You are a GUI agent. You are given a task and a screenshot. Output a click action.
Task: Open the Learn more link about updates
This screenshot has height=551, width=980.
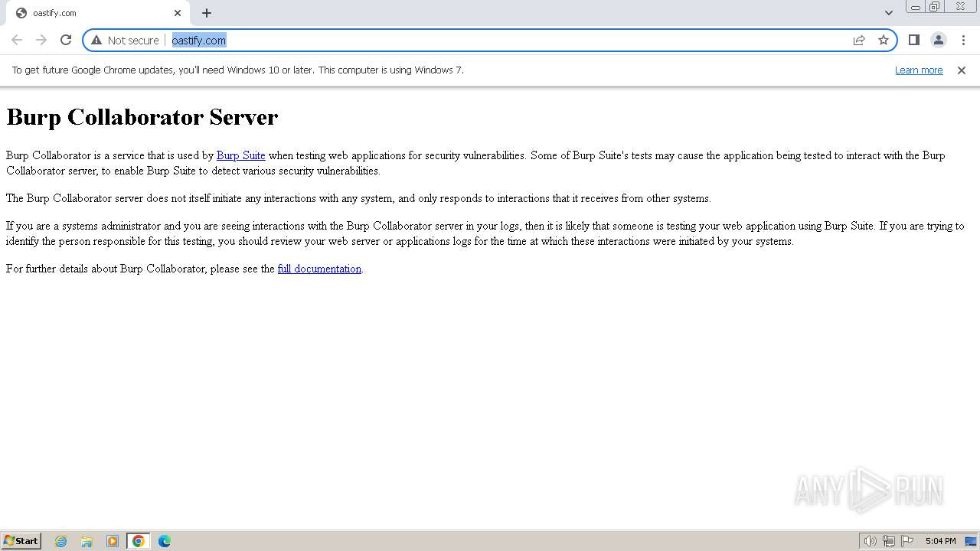(919, 70)
